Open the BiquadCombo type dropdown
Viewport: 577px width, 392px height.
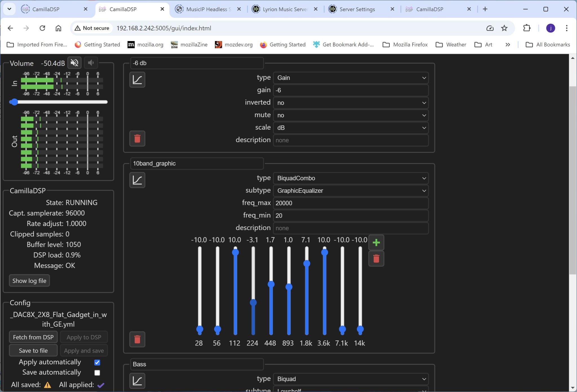point(351,178)
